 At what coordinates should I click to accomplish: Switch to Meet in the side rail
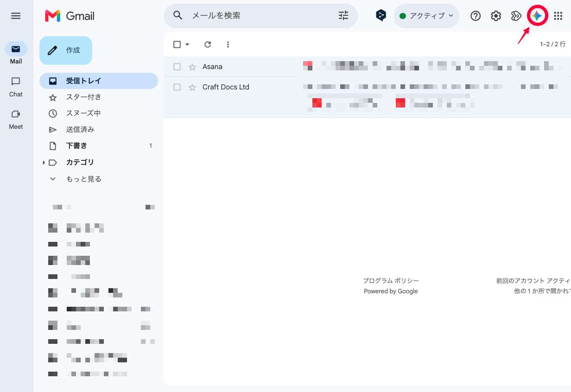(x=16, y=120)
